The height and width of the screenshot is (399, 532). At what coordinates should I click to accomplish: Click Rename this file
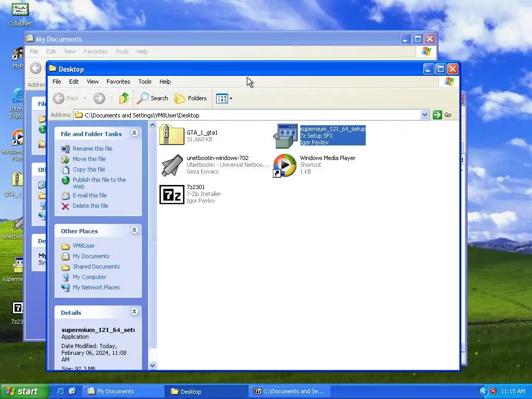point(92,149)
